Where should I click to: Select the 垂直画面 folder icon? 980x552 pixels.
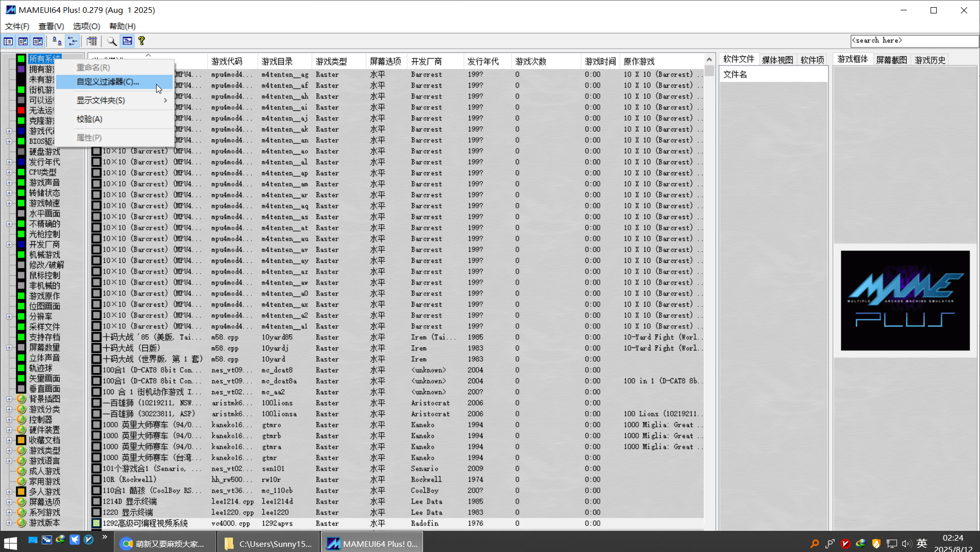[21, 389]
